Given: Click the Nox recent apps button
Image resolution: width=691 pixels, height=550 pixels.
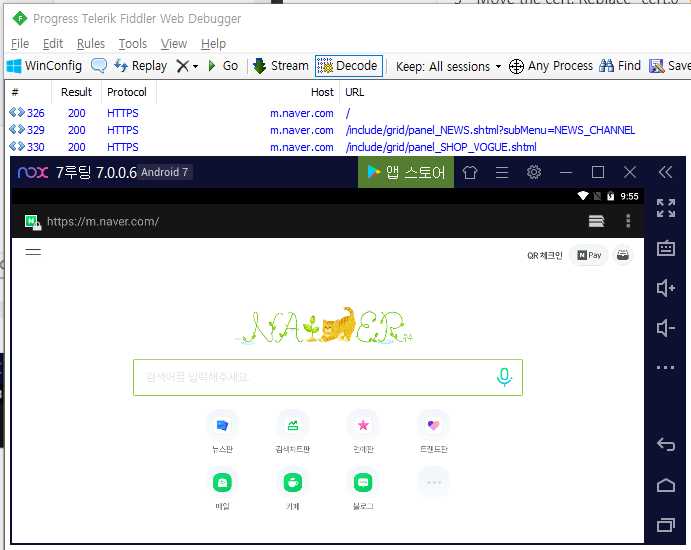Looking at the screenshot, I should [x=665, y=524].
